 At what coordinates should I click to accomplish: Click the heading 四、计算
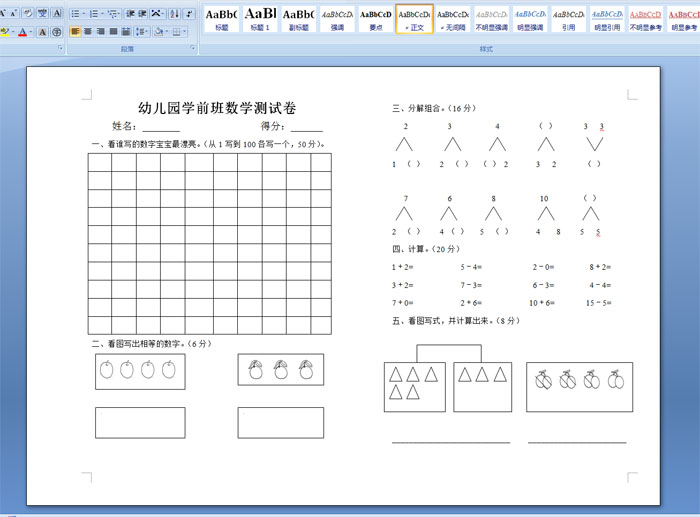[x=426, y=249]
